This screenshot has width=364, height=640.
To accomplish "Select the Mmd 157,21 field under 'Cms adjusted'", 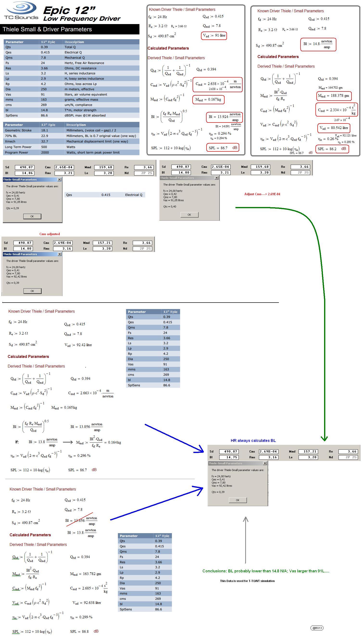I will pos(102,243).
